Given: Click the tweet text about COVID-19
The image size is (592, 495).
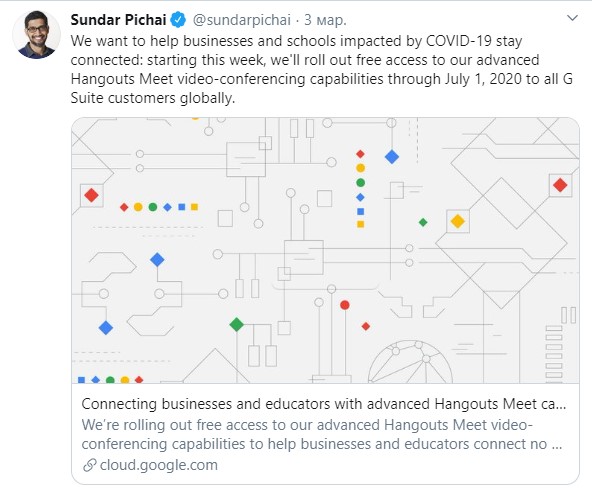Looking at the screenshot, I should tap(322, 69).
